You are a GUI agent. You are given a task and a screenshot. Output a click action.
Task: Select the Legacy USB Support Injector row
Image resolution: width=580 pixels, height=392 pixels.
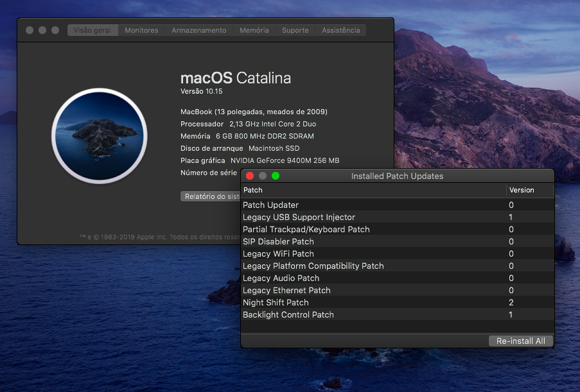click(398, 217)
